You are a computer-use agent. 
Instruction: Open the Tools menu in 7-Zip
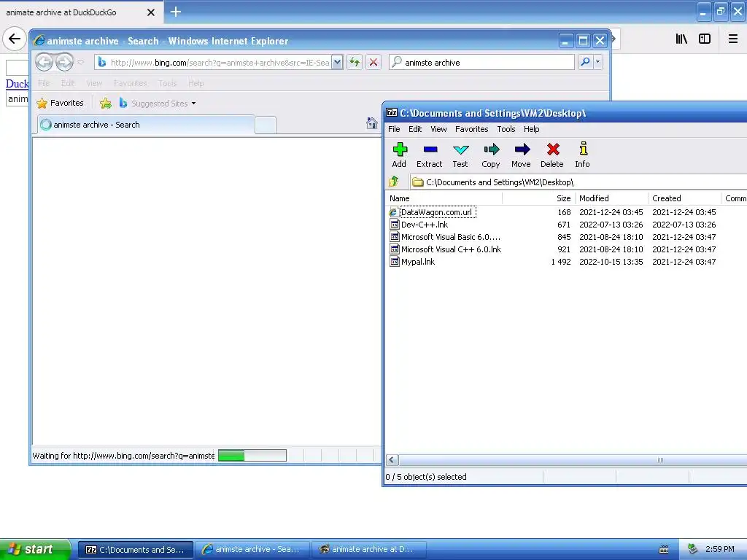click(506, 129)
